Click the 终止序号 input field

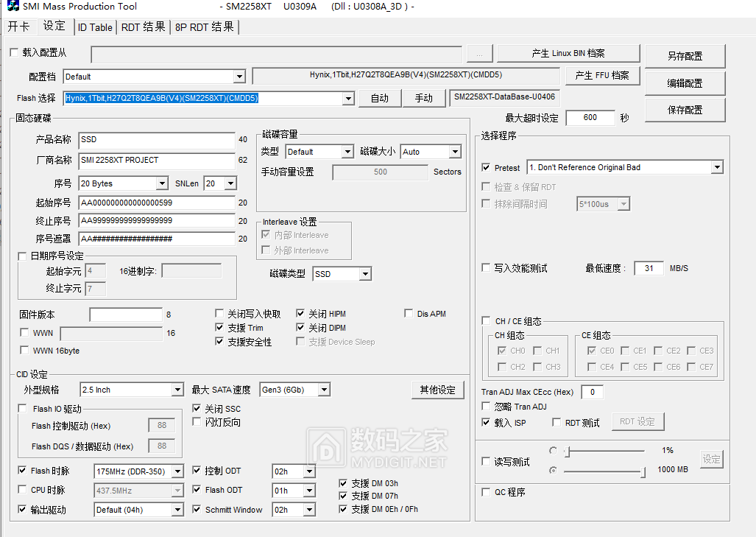157,221
